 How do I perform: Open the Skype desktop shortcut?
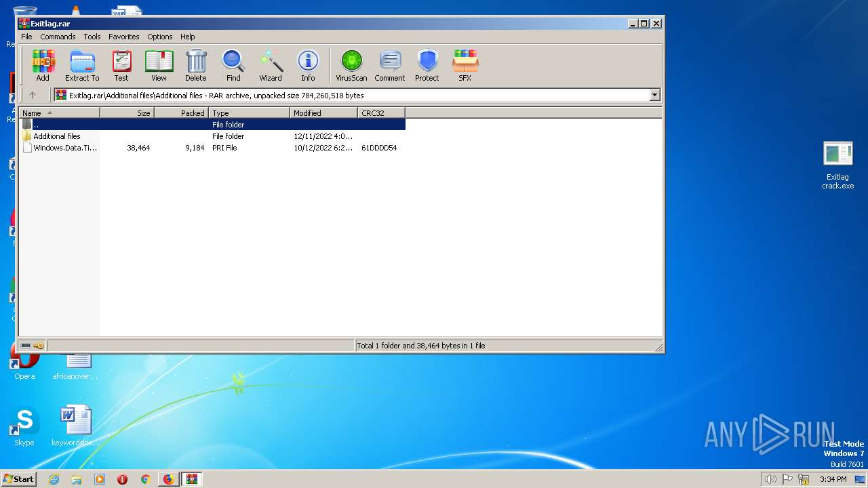tap(24, 427)
